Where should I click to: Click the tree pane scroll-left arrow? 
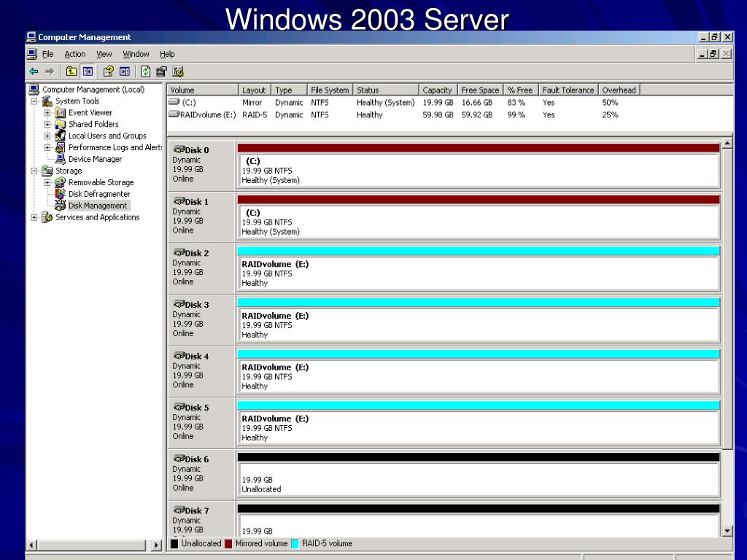tap(32, 545)
